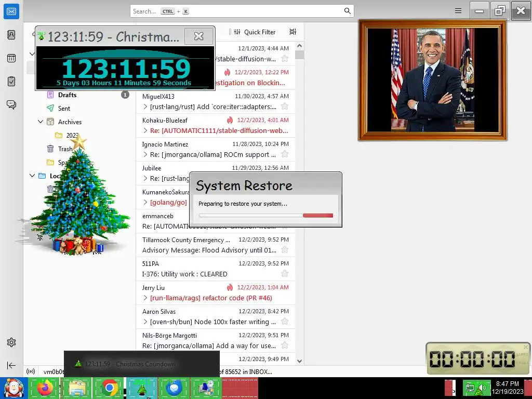The image size is (532, 399).
Task: Expand the KumanekoSakura golang thread
Action: (x=145, y=203)
